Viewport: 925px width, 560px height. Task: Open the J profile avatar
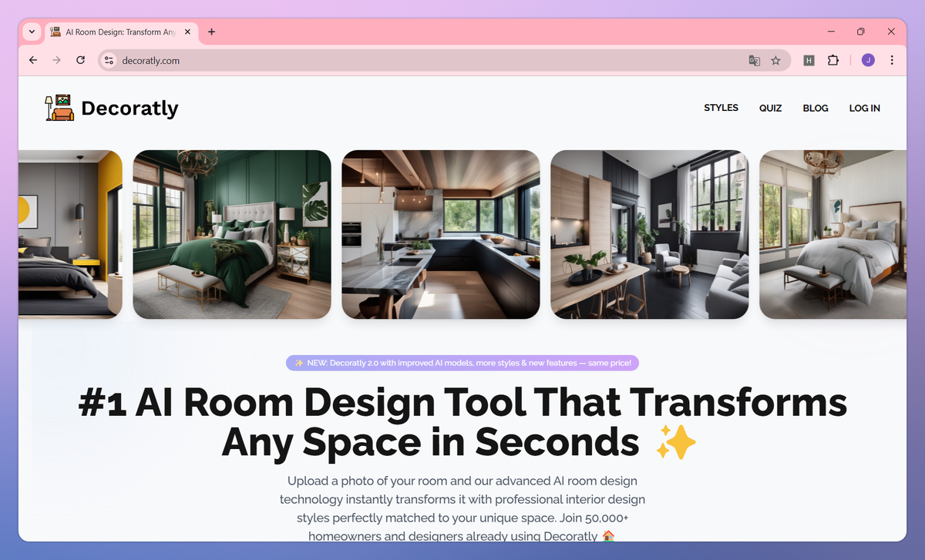coord(868,60)
